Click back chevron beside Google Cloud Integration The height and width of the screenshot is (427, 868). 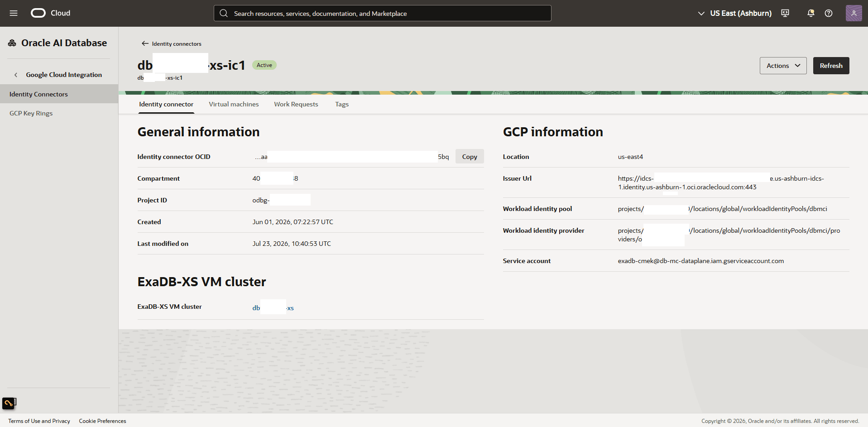[16, 75]
